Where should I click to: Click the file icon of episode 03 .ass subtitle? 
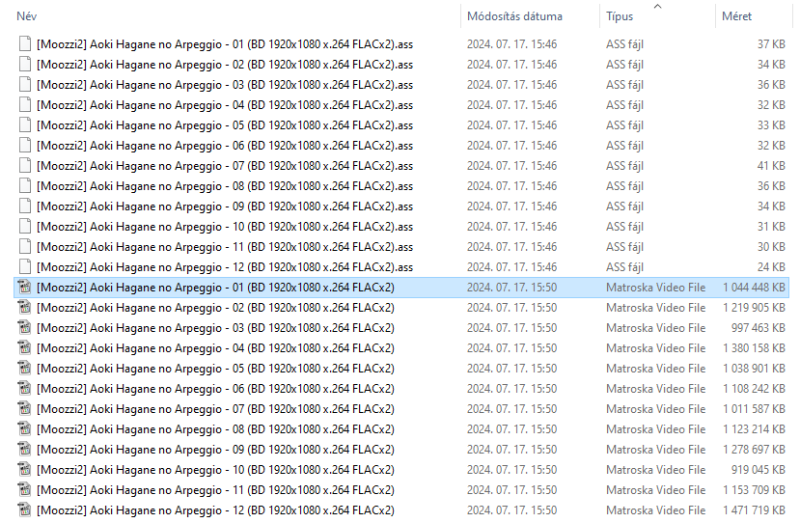(x=24, y=85)
